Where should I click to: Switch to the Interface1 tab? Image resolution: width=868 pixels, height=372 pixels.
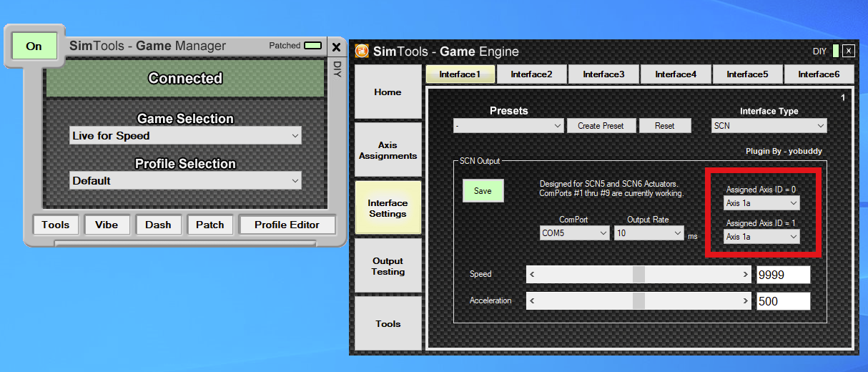(x=460, y=74)
